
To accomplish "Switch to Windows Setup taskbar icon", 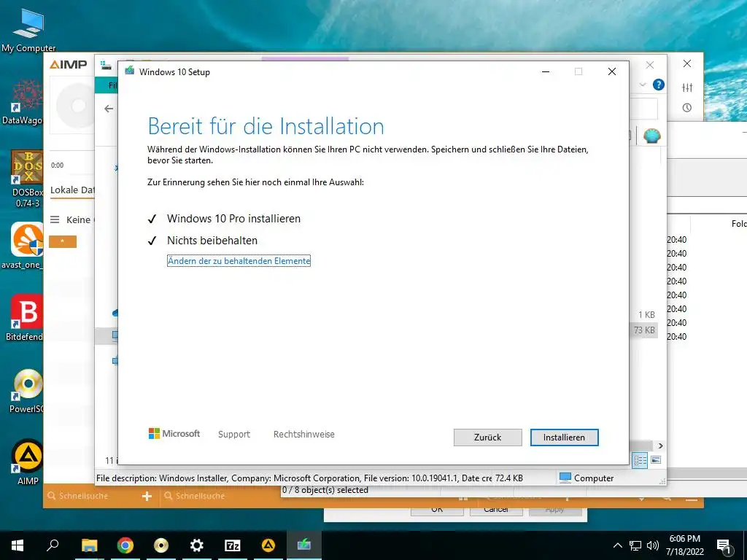I will (304, 545).
